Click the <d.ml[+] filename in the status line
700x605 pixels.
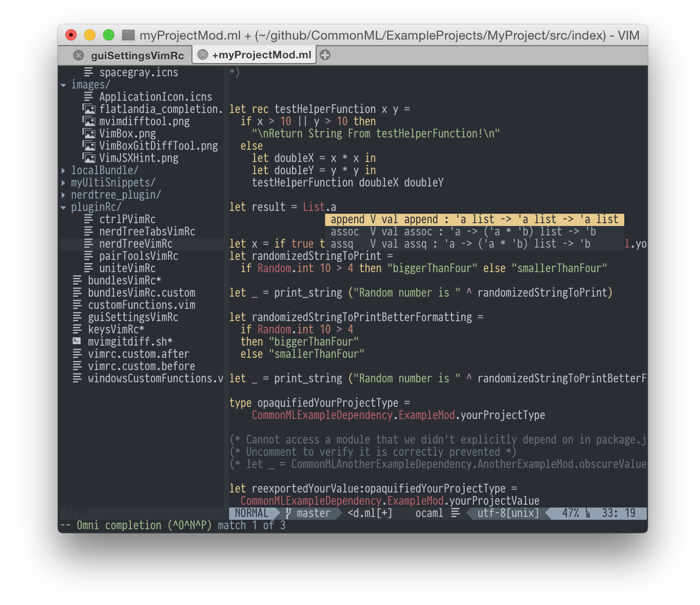[370, 513]
